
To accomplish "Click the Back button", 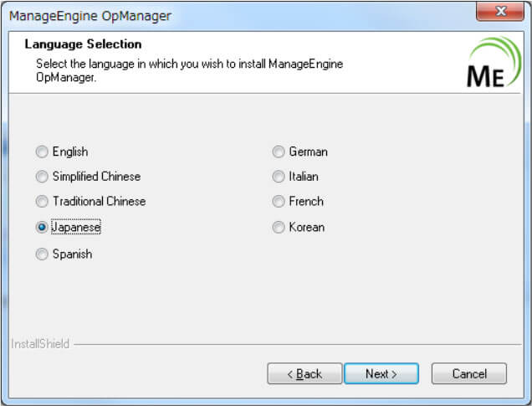I will click(x=304, y=373).
